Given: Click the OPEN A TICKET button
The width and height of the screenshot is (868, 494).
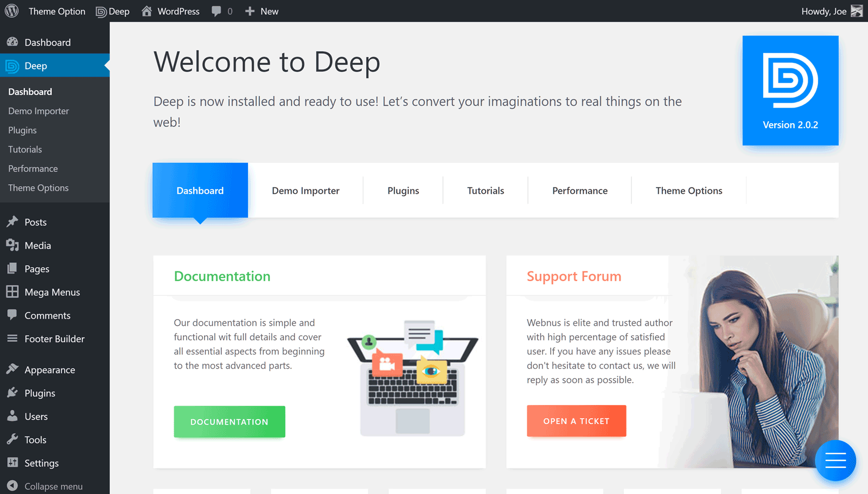Looking at the screenshot, I should point(576,421).
